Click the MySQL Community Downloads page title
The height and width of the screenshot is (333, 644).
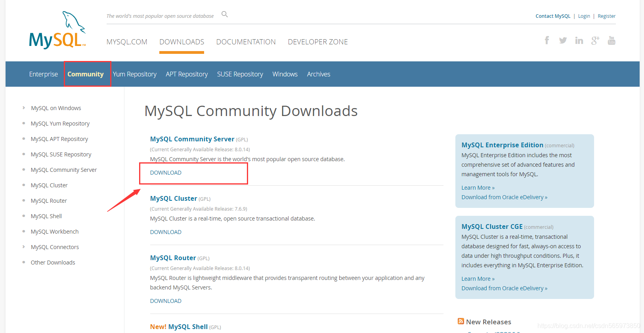[x=251, y=111]
